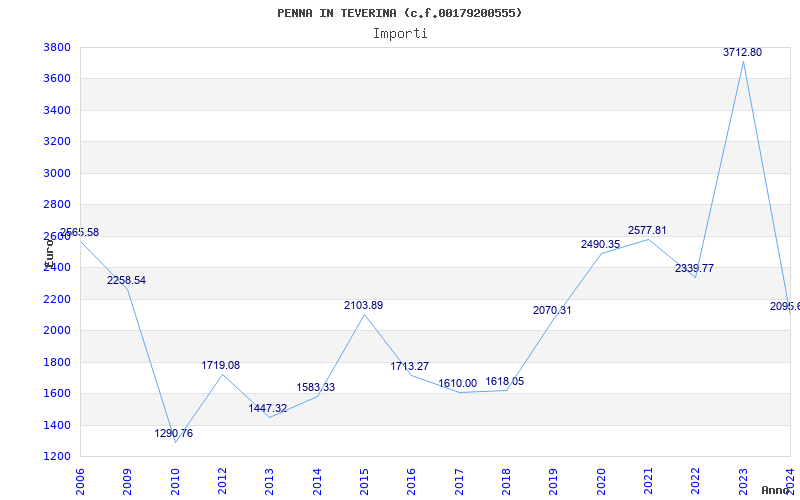The image size is (800, 500).
Task: Click x-axis year 2016
Action: [412, 482]
